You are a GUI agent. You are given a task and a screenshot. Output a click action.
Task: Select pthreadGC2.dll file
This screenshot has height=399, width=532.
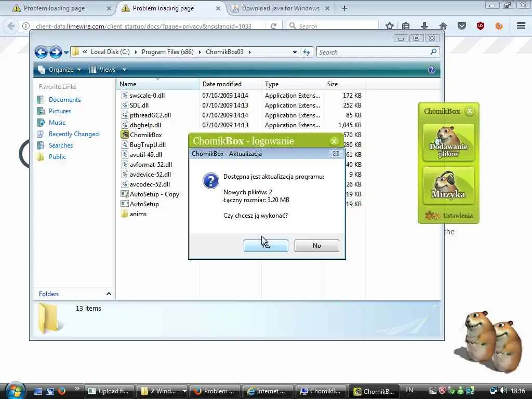(x=150, y=115)
